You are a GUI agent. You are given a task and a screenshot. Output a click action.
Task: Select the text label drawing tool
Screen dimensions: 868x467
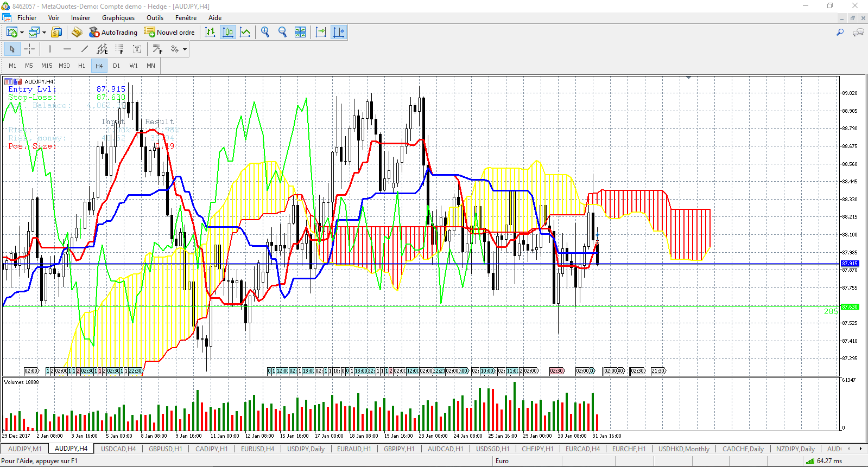point(137,49)
